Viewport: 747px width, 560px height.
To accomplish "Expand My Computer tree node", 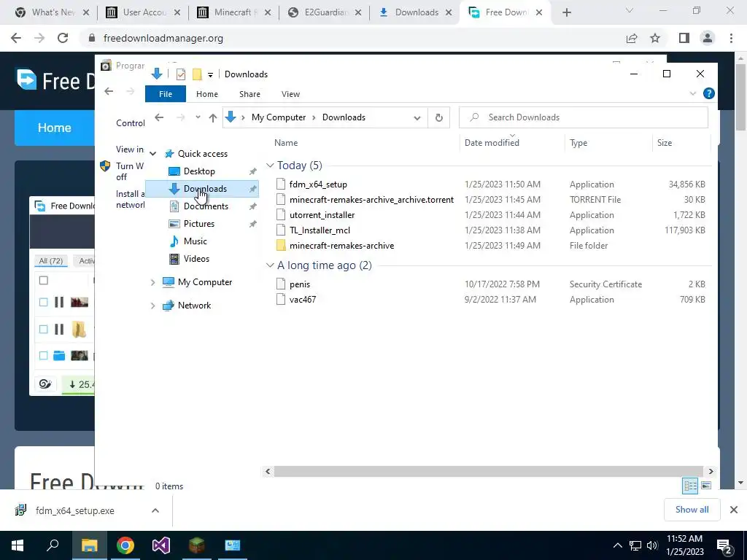I will 153,282.
